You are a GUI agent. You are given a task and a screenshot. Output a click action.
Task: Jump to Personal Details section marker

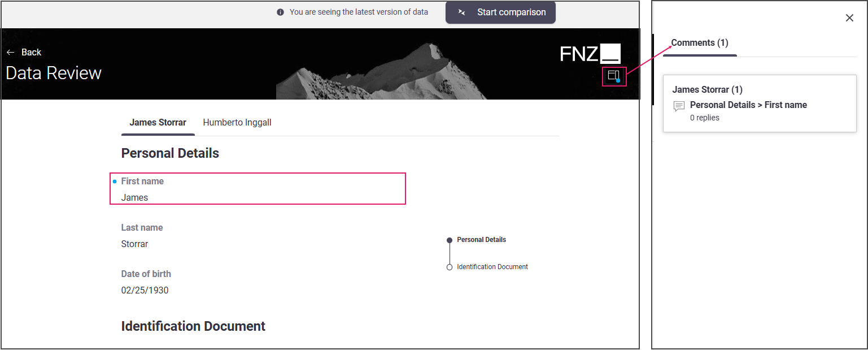(450, 240)
